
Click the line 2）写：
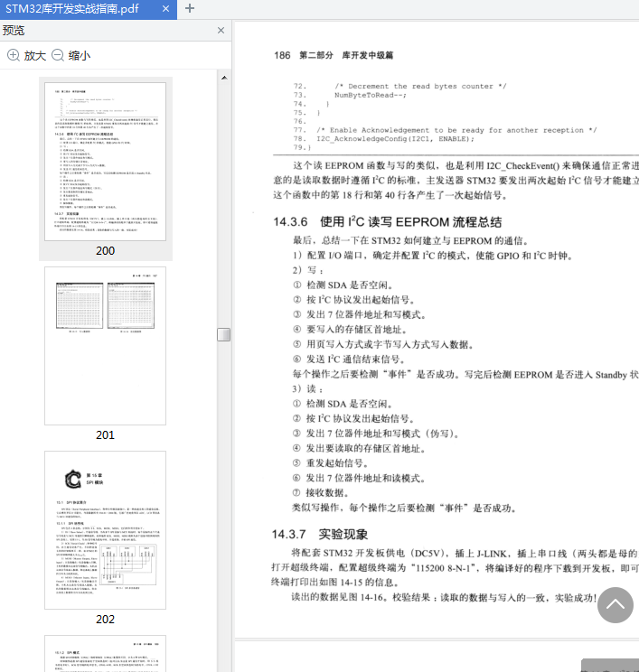point(308,270)
